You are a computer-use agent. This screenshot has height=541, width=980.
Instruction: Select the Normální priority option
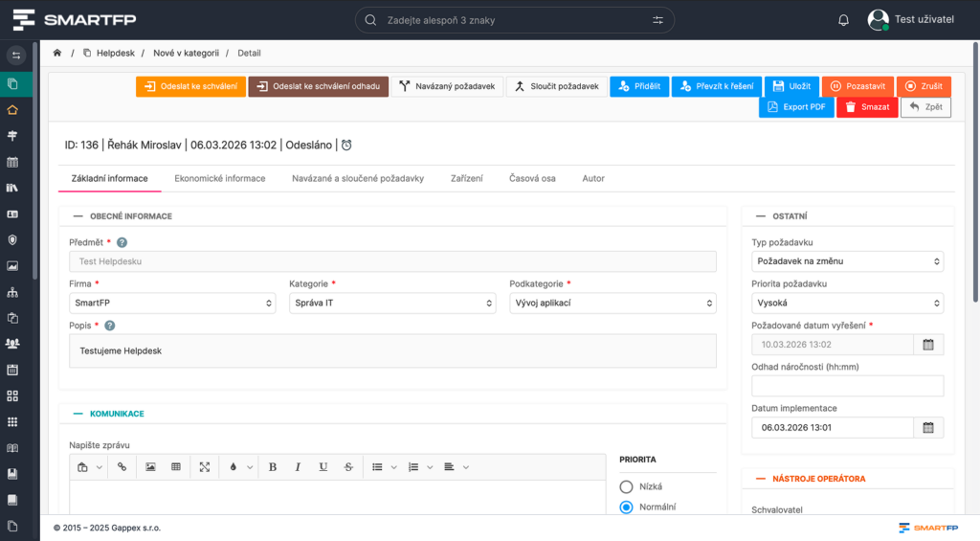click(x=627, y=507)
